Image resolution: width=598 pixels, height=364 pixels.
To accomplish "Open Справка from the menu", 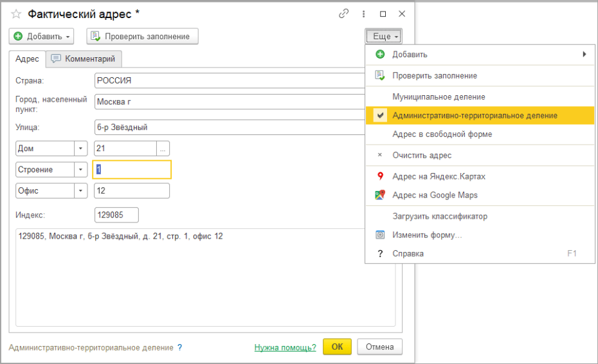I will tap(480, 254).
